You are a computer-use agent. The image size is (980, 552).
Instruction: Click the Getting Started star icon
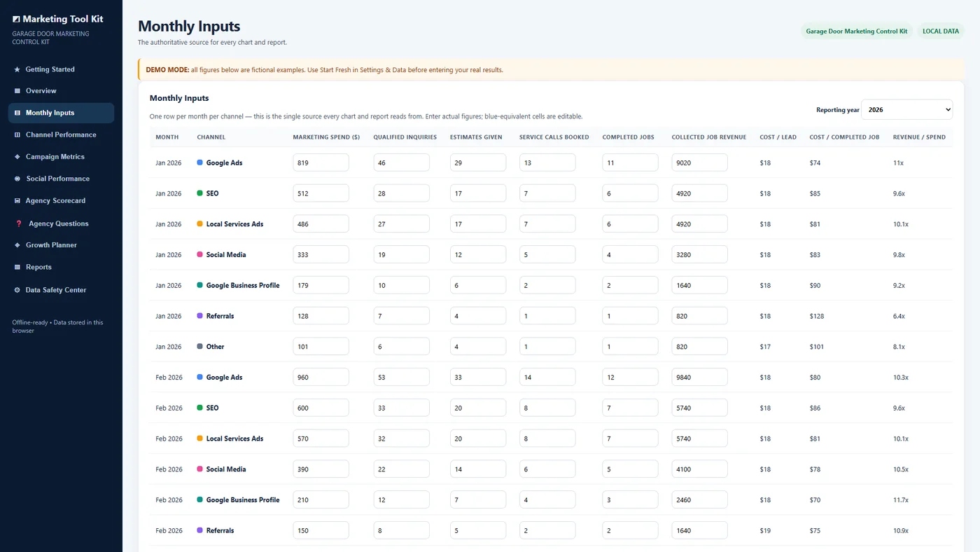coord(17,69)
